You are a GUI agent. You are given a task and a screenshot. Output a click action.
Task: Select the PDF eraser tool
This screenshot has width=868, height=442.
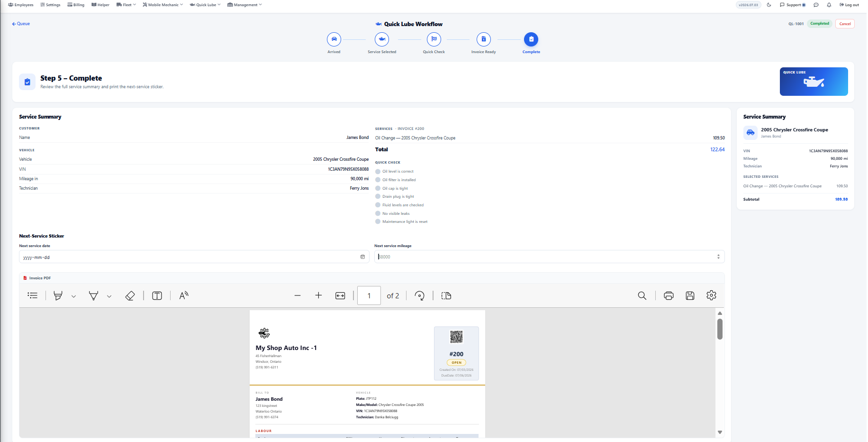(x=130, y=295)
